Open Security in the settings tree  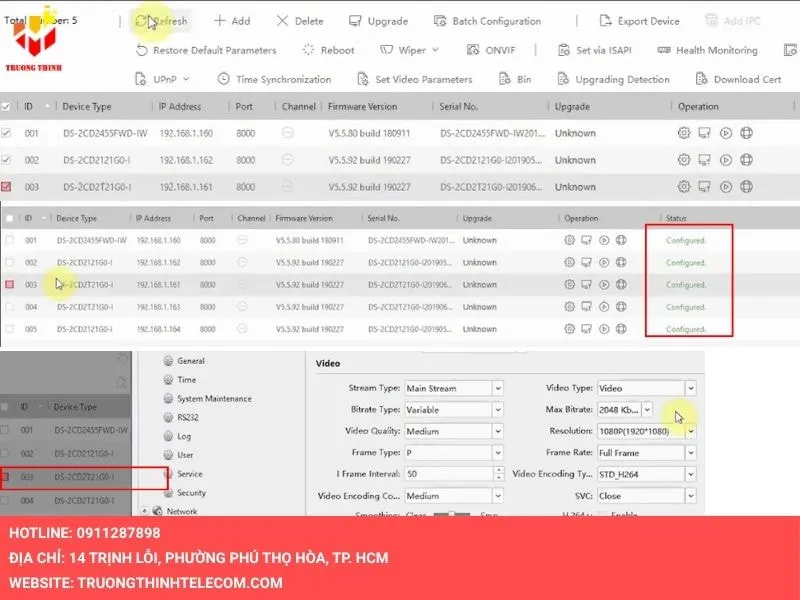[x=191, y=493]
